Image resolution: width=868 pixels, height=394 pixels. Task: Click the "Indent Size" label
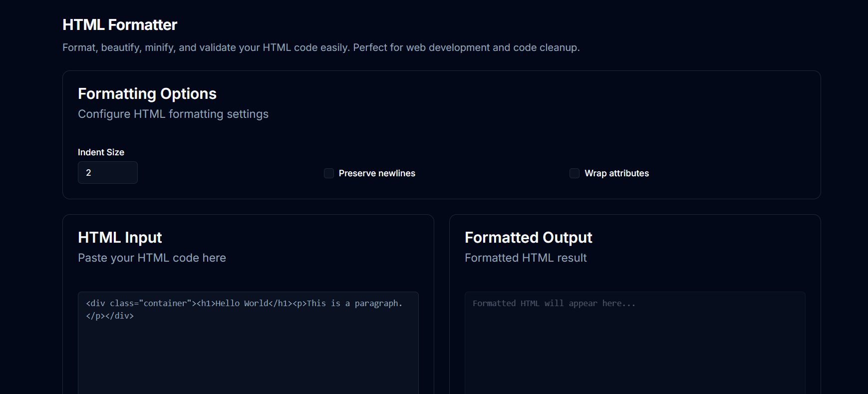(x=101, y=152)
